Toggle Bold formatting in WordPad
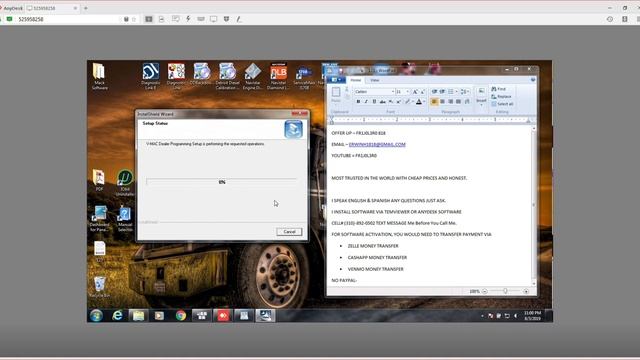This screenshot has width=640, height=360. (x=358, y=101)
